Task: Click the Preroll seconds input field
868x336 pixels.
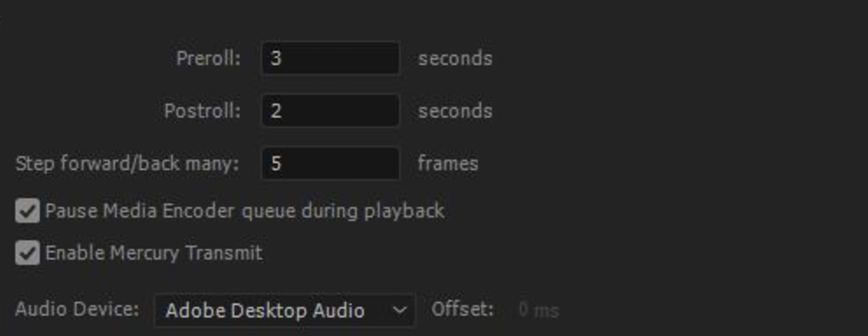Action: [x=330, y=59]
